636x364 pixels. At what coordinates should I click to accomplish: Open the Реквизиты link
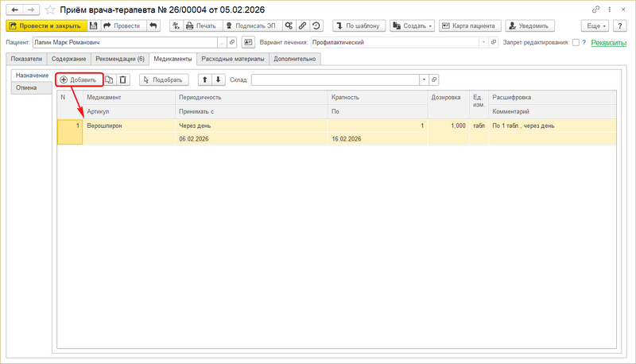[608, 43]
